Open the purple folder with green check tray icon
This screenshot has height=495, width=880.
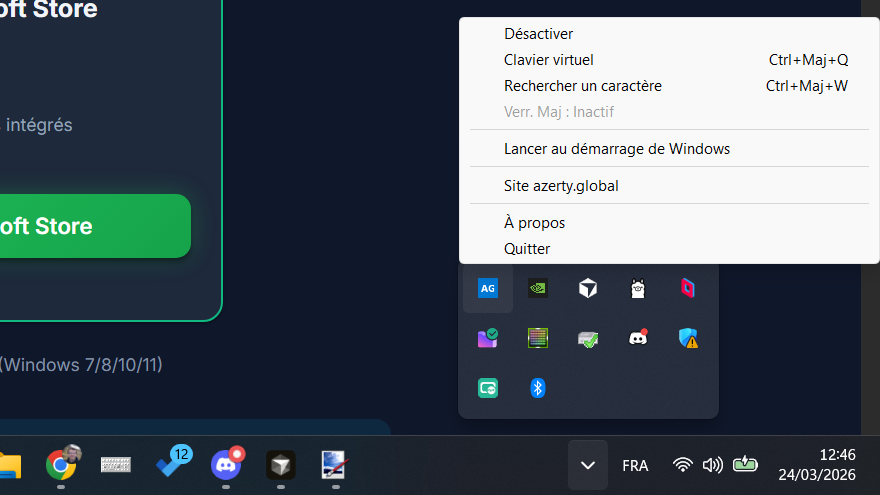click(x=488, y=338)
